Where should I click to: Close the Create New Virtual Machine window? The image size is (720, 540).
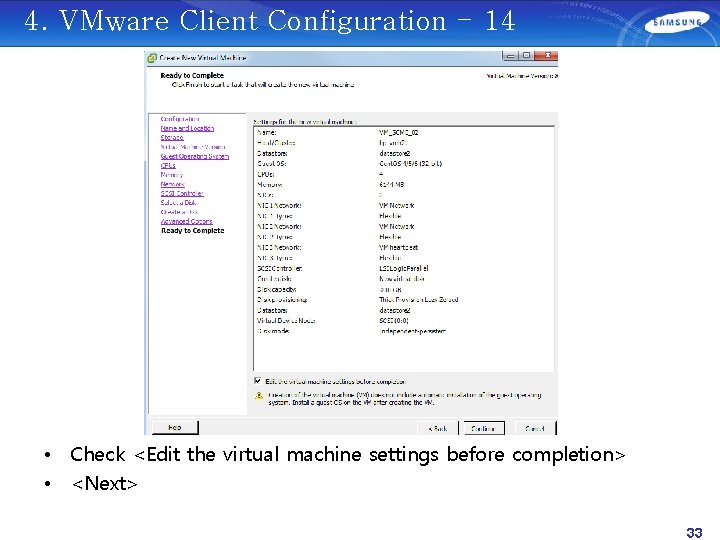point(546,56)
